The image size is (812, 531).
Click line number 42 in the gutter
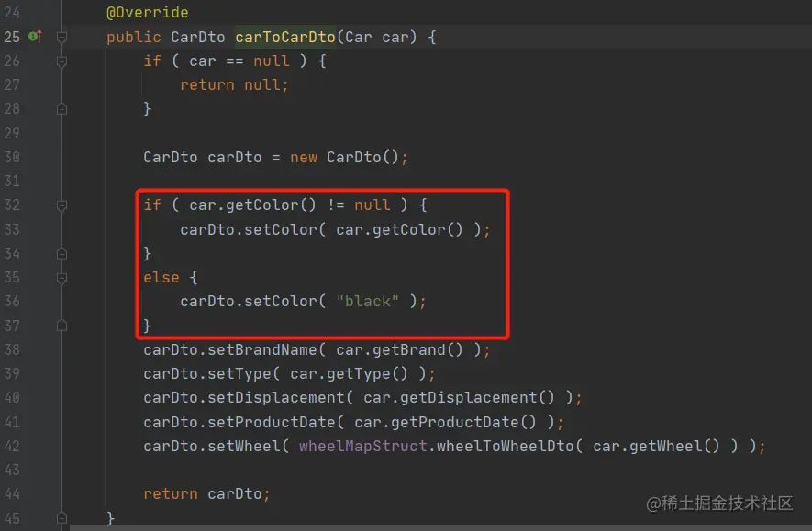point(12,446)
